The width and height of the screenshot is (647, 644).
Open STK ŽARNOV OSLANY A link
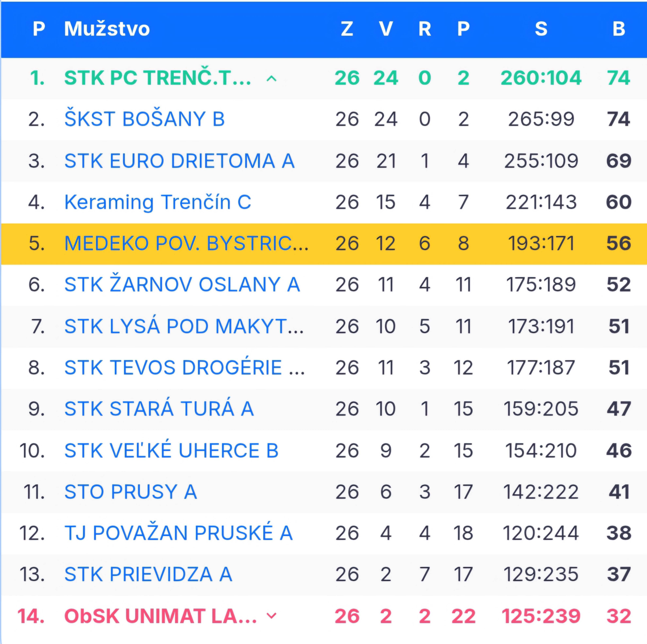pos(182,285)
